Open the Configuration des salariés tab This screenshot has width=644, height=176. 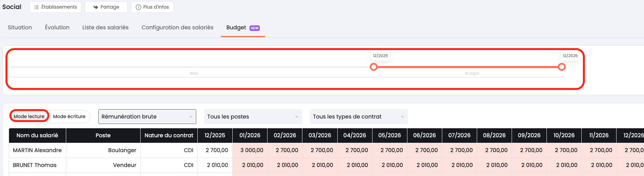pyautogui.click(x=177, y=27)
